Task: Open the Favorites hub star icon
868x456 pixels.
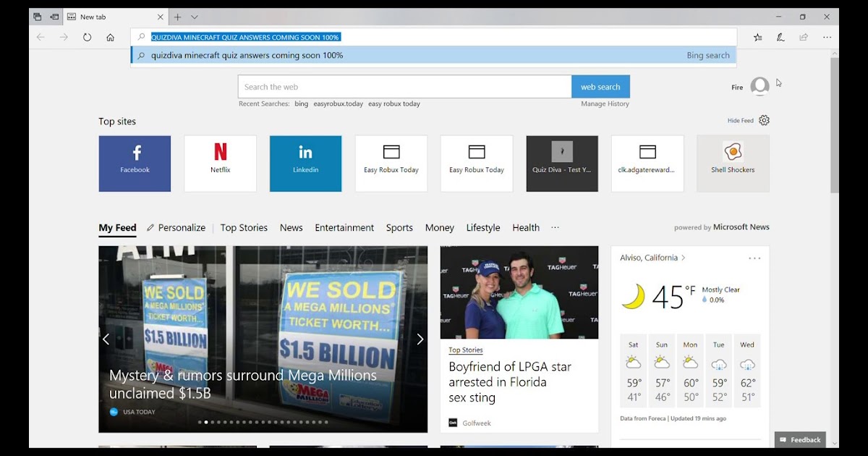Action: [757, 37]
